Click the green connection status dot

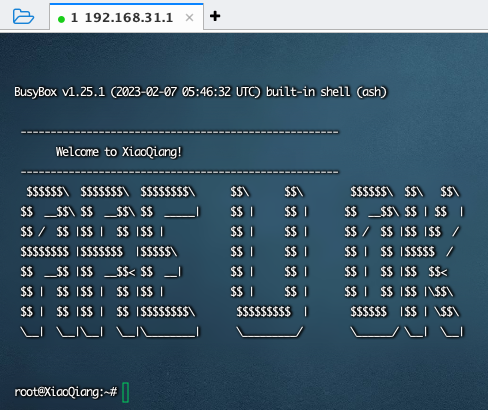coord(61,19)
